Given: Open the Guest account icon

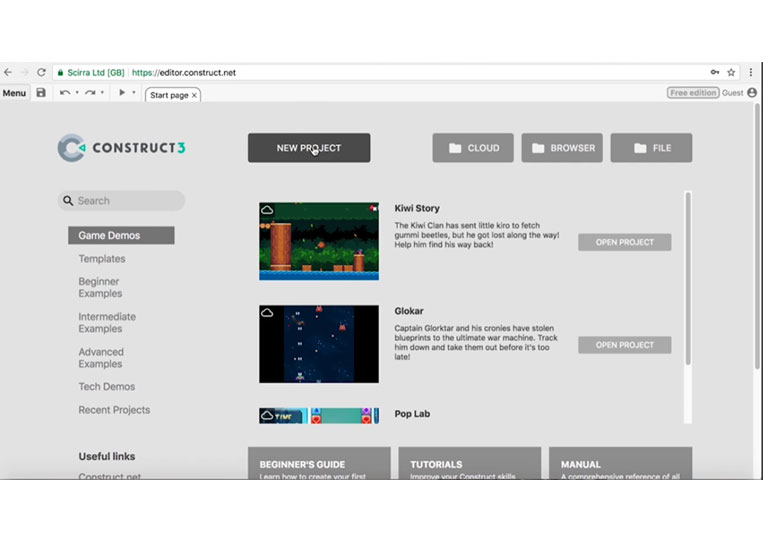Looking at the screenshot, I should point(752,92).
